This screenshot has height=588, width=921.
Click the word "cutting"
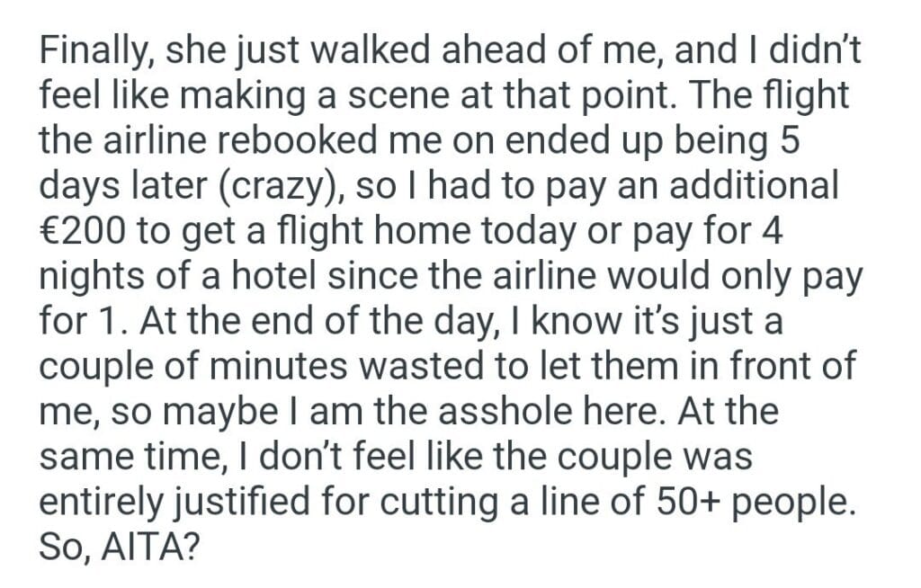pos(433,502)
